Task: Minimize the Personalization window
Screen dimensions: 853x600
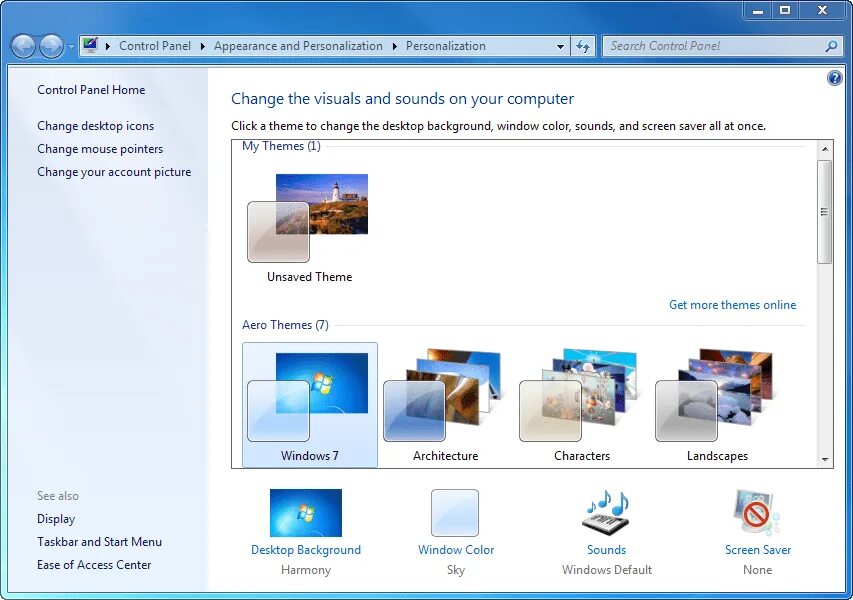Action: pos(758,10)
